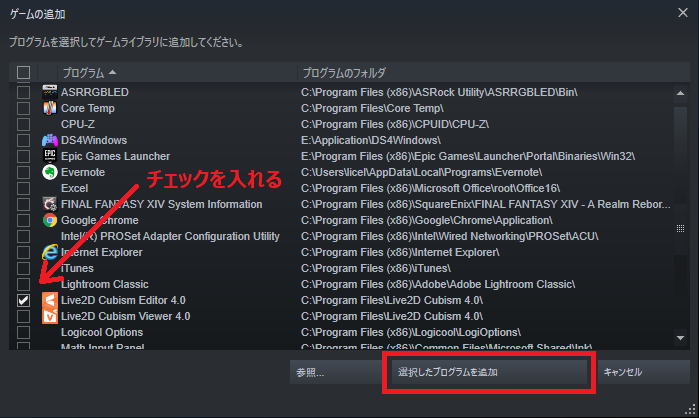This screenshot has height=418, width=699.
Task: Click the Live2D Cubism Viewer 4.0 icon
Action: click(49, 316)
